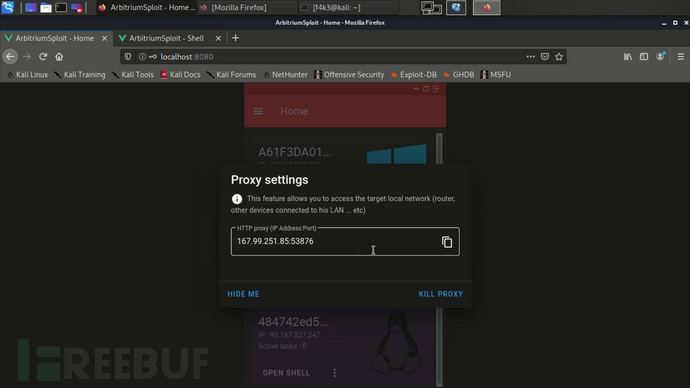690x388 pixels.
Task: Open MSFU bookmark
Action: [496, 75]
